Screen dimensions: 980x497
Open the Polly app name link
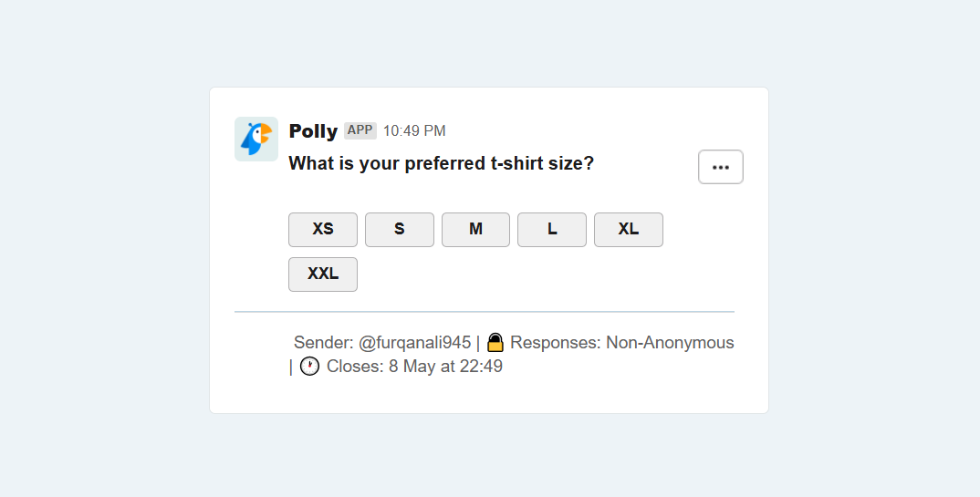click(313, 131)
